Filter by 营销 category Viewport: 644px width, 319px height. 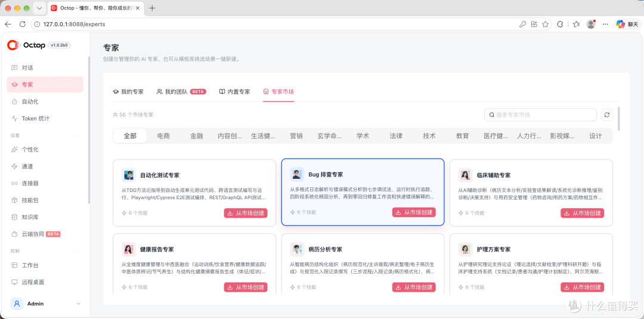coord(296,136)
